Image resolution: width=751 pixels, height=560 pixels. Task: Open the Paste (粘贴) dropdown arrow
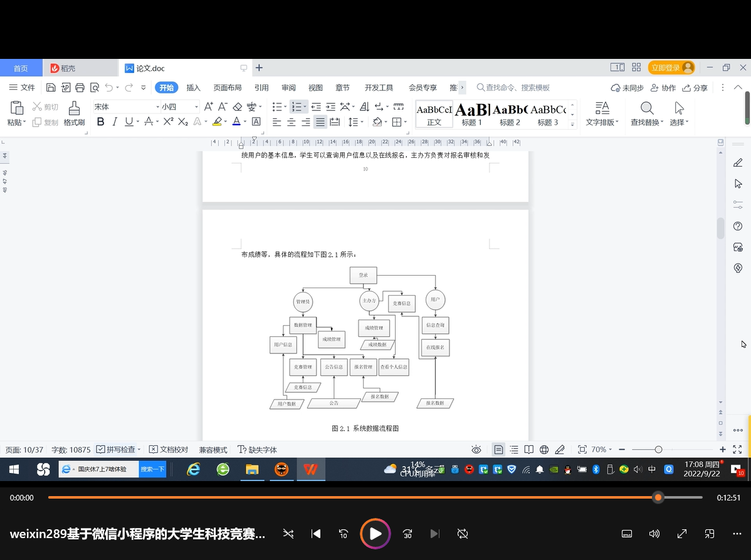pos(24,123)
